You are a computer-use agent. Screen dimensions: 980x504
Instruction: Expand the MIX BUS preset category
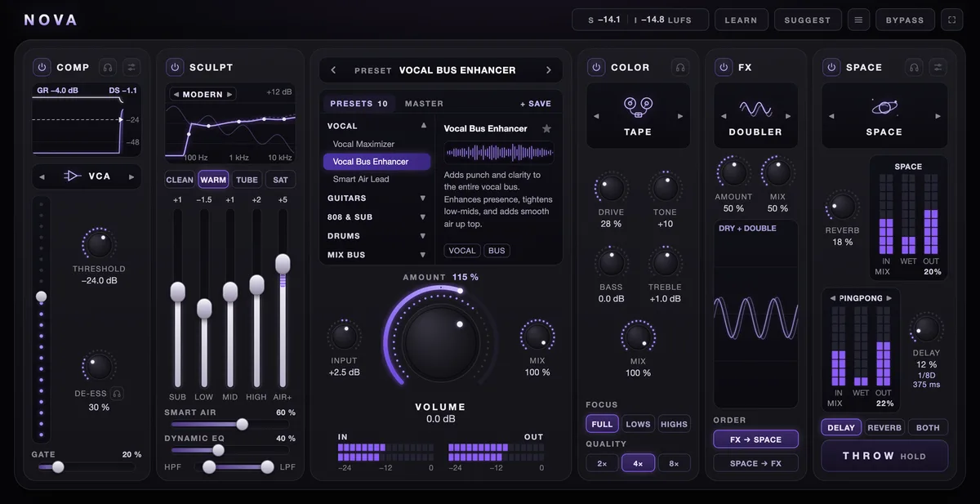coord(423,255)
